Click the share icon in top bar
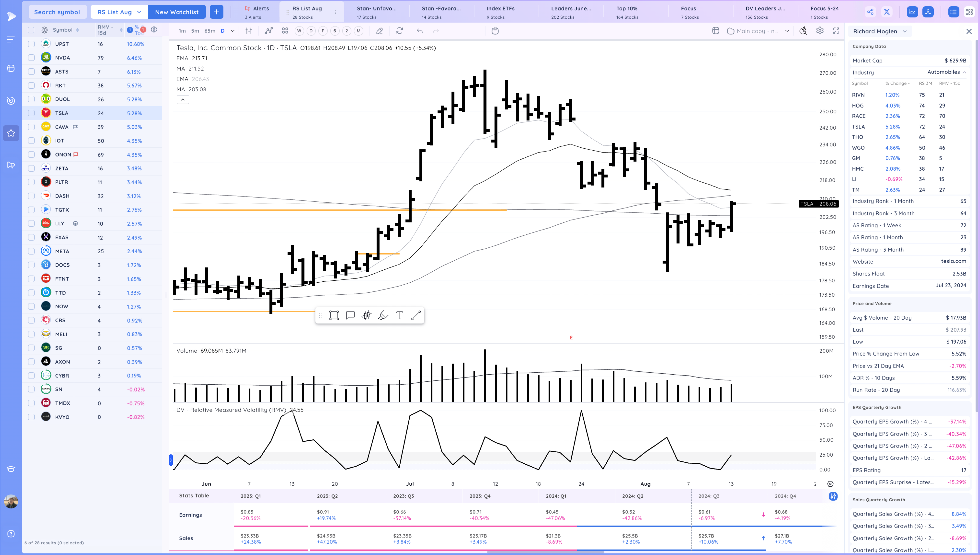 [x=870, y=12]
